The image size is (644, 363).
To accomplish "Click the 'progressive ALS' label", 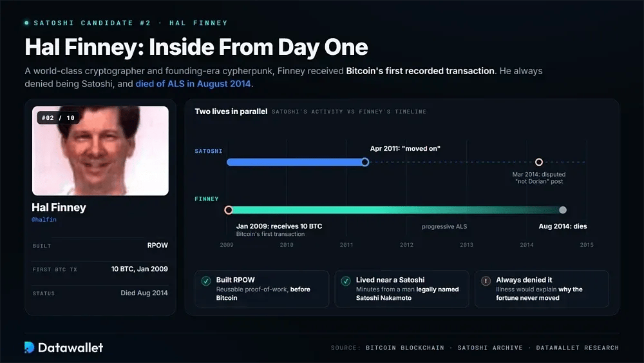I will (444, 226).
